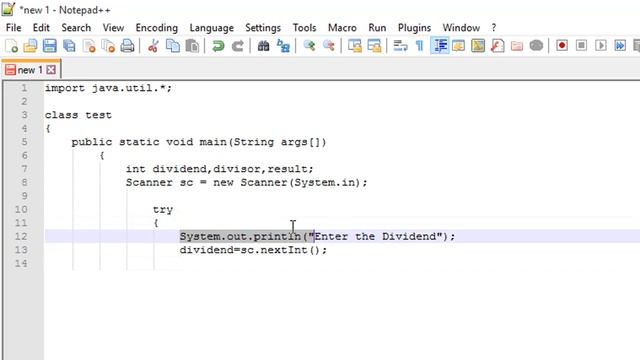Start macro recording with red dot
640x360 pixels.
562,45
